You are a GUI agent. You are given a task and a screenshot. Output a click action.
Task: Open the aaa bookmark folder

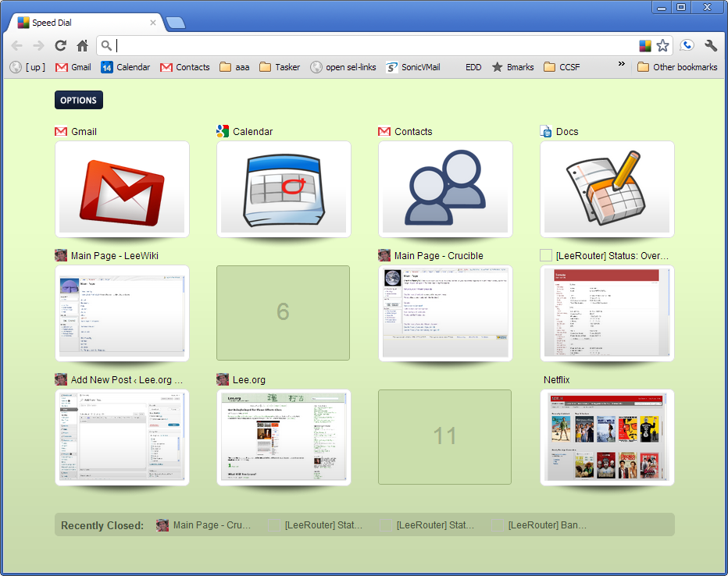tap(234, 67)
